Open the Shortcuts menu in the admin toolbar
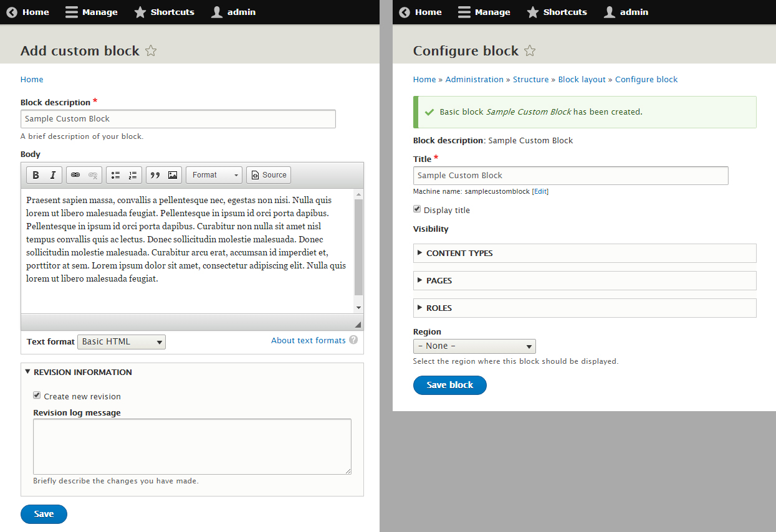 click(x=164, y=12)
